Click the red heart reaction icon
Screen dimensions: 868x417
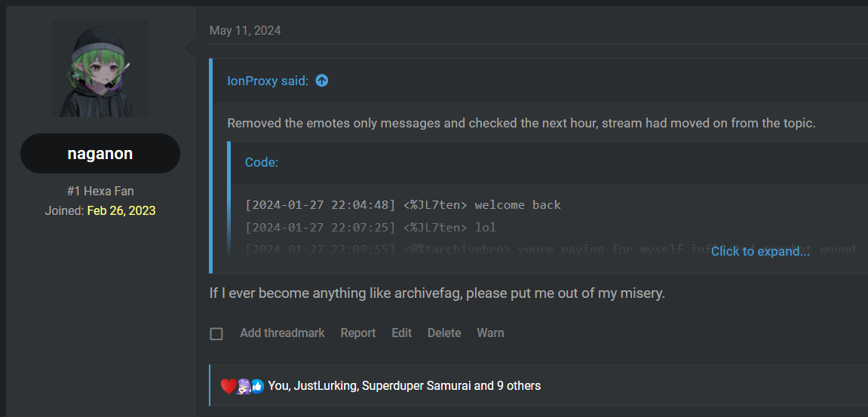point(228,386)
